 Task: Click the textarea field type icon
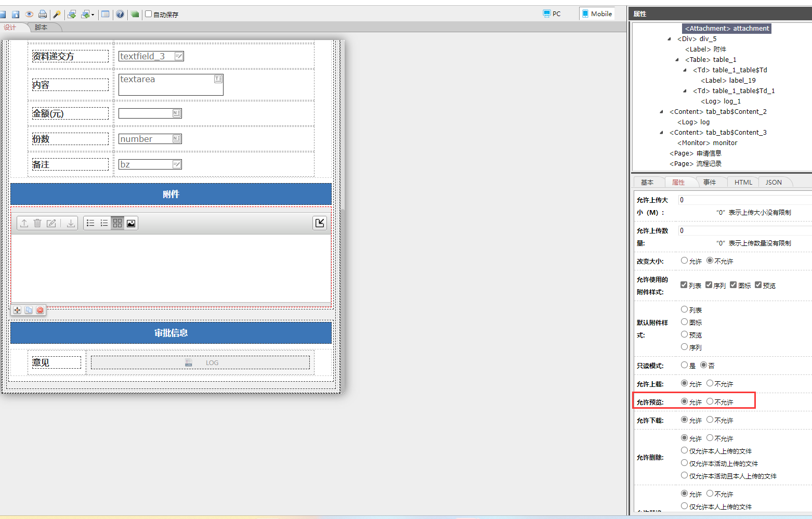pyautogui.click(x=218, y=79)
